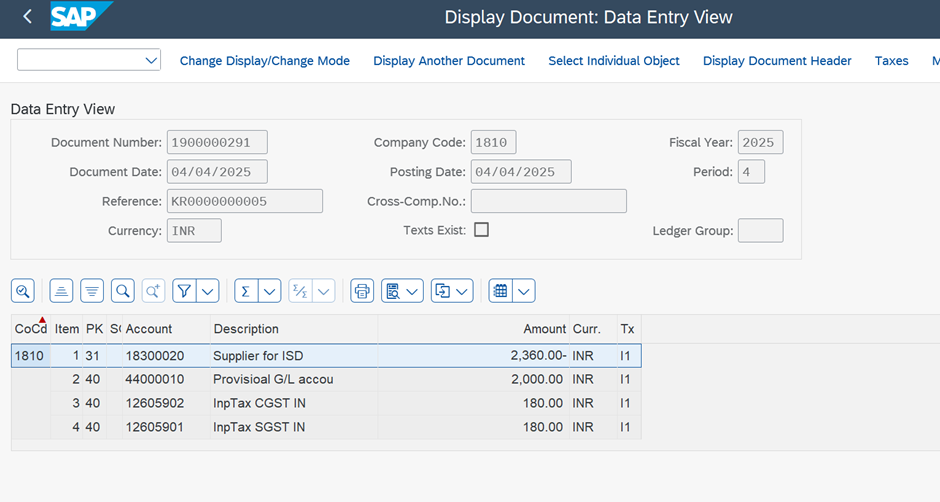Viewport: 940px width, 502px height.
Task: Click the Export spreadsheet icon
Action: pyautogui.click(x=442, y=291)
